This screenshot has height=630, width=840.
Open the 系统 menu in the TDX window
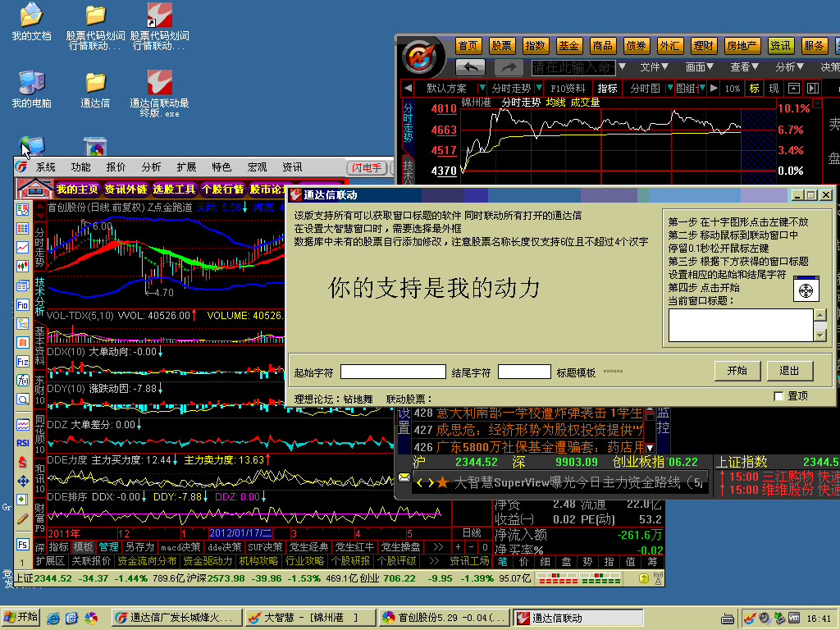pyautogui.click(x=46, y=167)
